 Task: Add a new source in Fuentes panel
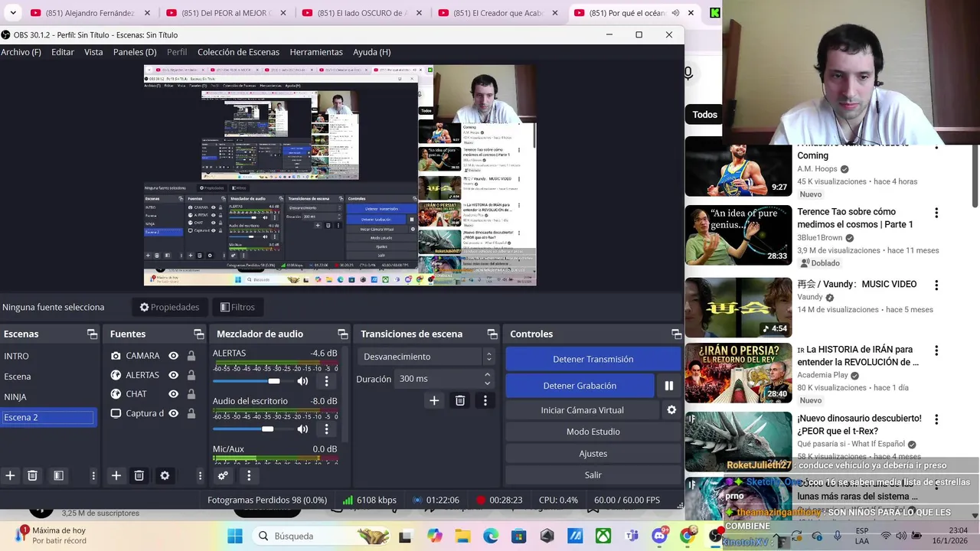pos(116,475)
